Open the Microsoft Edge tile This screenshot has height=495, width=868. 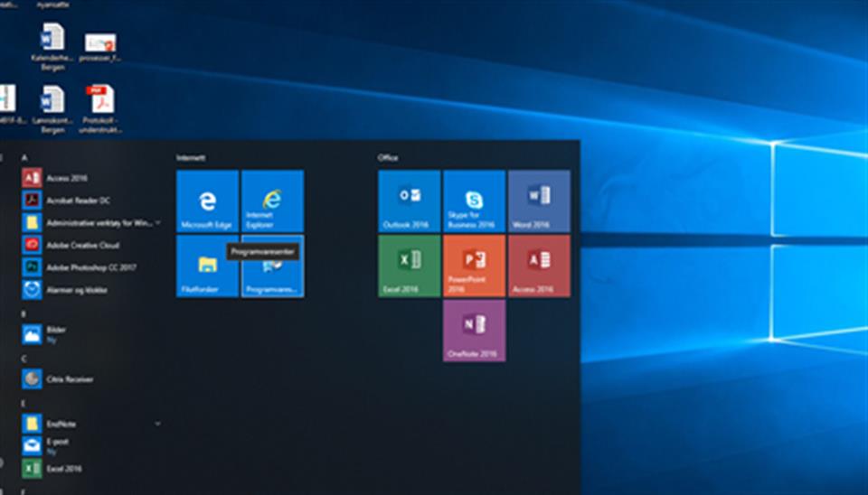pos(207,201)
